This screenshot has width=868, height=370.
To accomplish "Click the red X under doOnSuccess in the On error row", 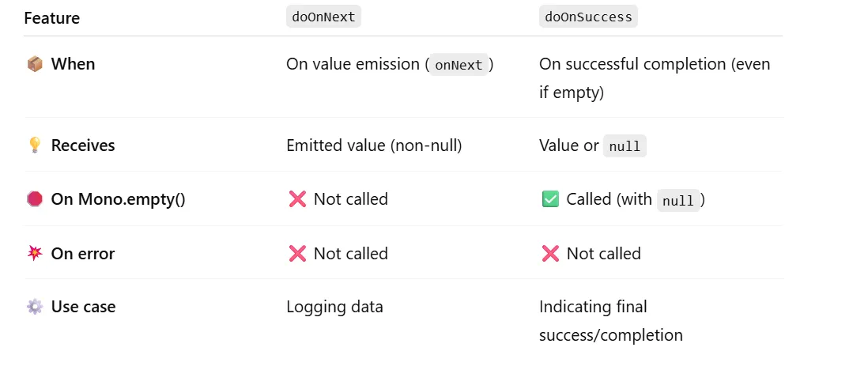I will (x=550, y=254).
